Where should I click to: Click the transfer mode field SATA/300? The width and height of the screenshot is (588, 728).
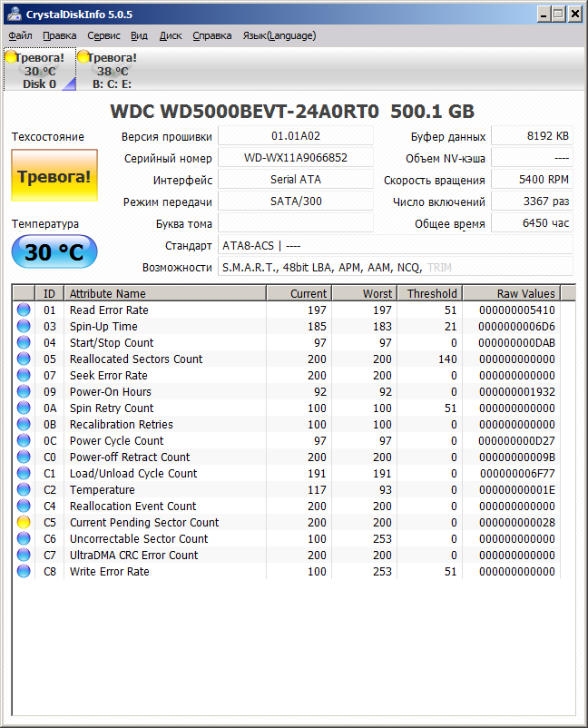tap(296, 201)
